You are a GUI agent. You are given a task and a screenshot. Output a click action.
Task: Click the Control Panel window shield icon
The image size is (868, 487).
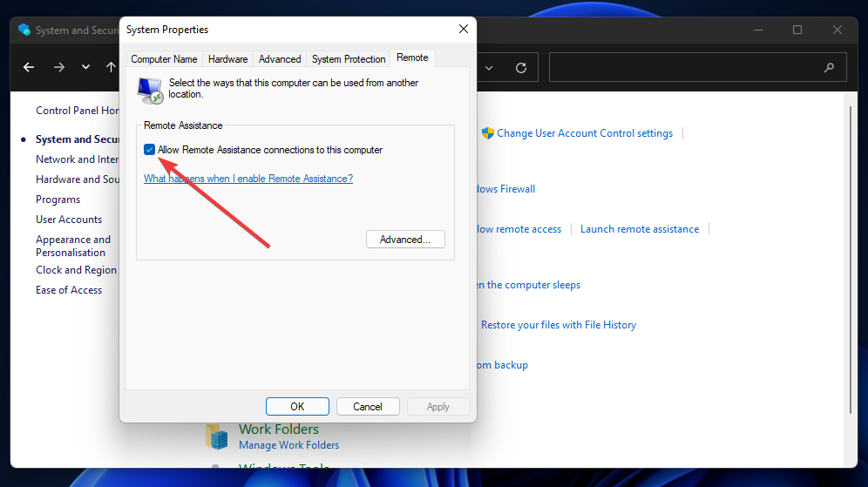24,30
